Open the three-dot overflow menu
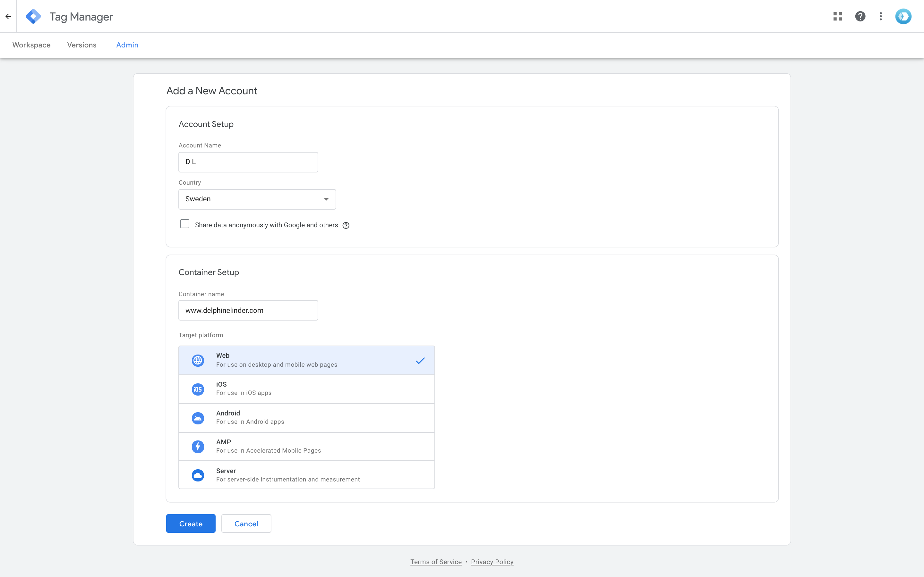The image size is (924, 577). tap(880, 16)
